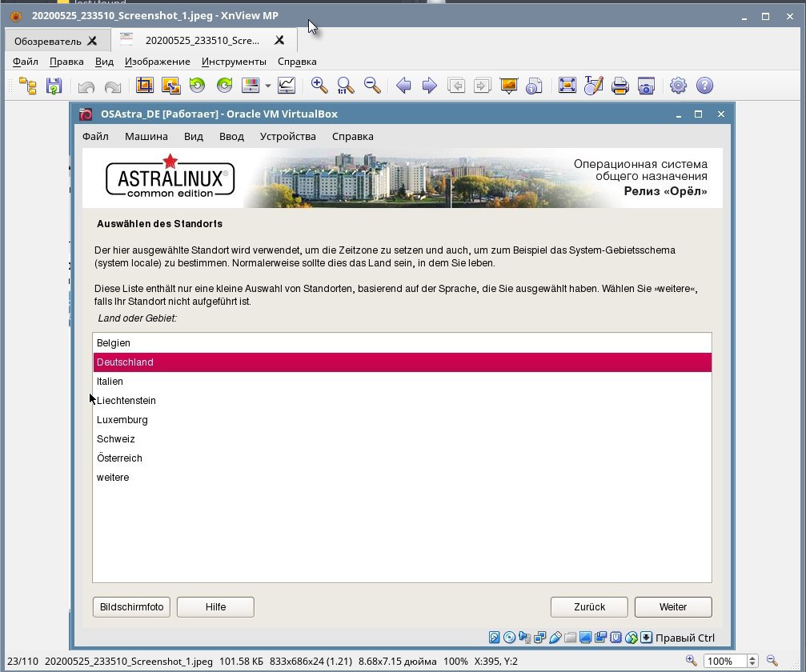Click the Undo arrow in XnView toolbar
Viewport: 806px width, 672px height.
tap(86, 86)
